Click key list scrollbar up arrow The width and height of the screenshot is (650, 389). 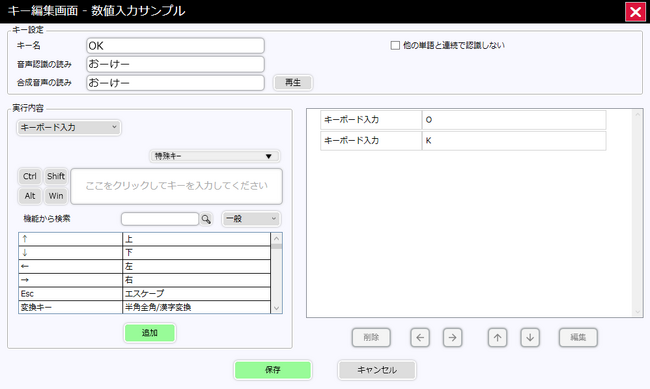276,238
